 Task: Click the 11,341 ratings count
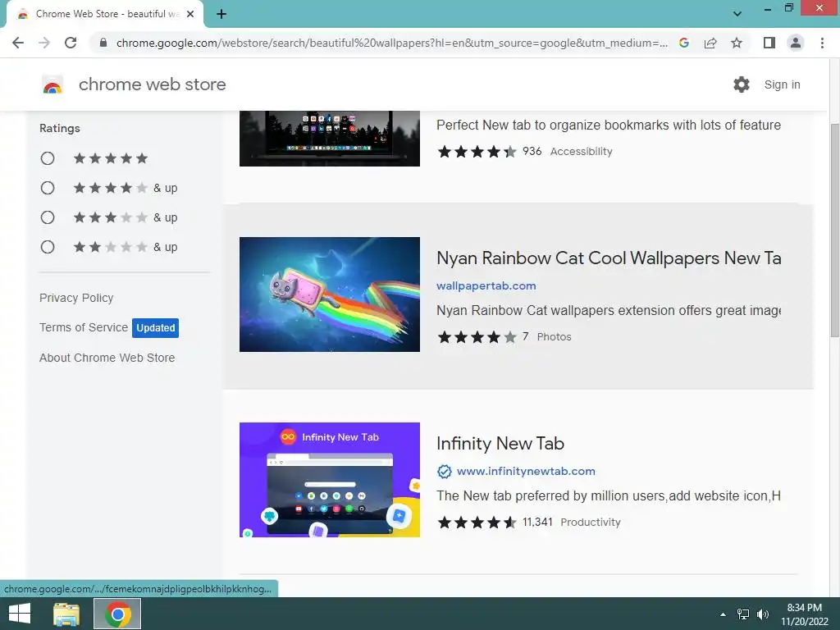[537, 523]
